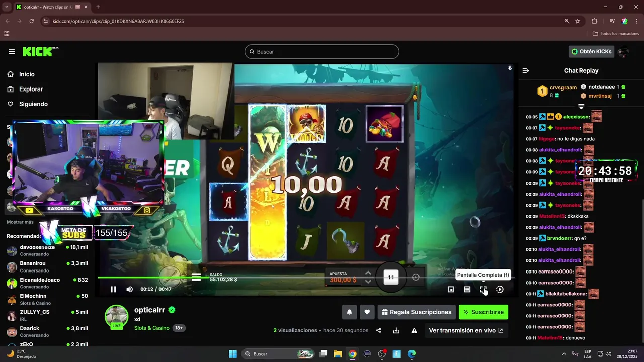Open the Kick hamburger menu

point(12,52)
